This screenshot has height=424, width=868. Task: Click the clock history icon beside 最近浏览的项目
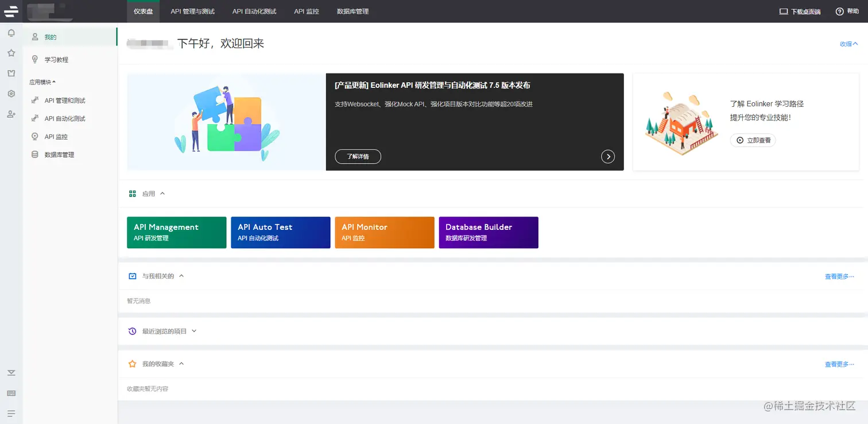(133, 331)
